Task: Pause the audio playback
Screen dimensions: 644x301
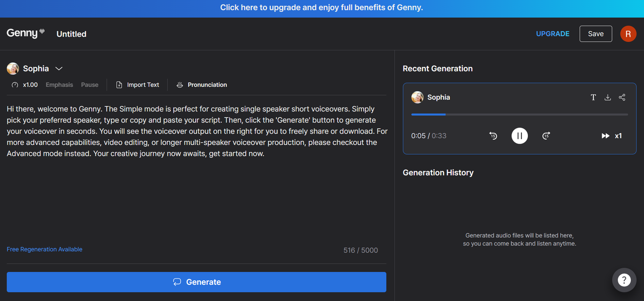Action: (x=520, y=136)
